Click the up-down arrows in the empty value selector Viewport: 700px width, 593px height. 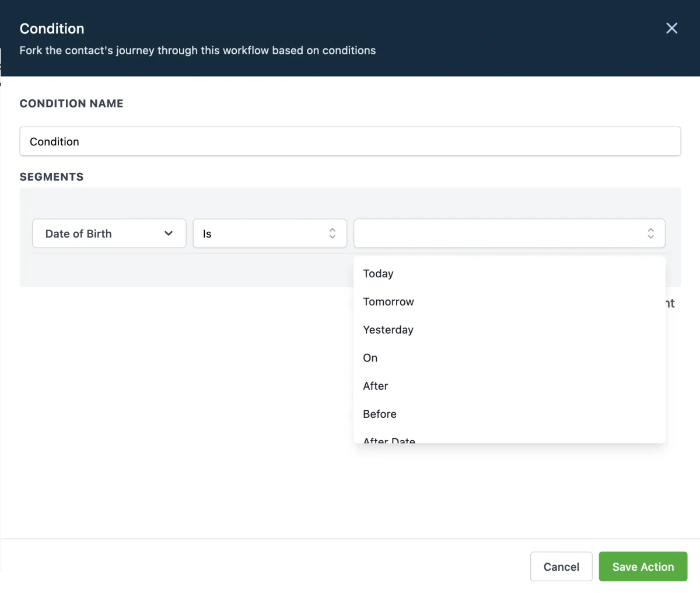point(650,233)
